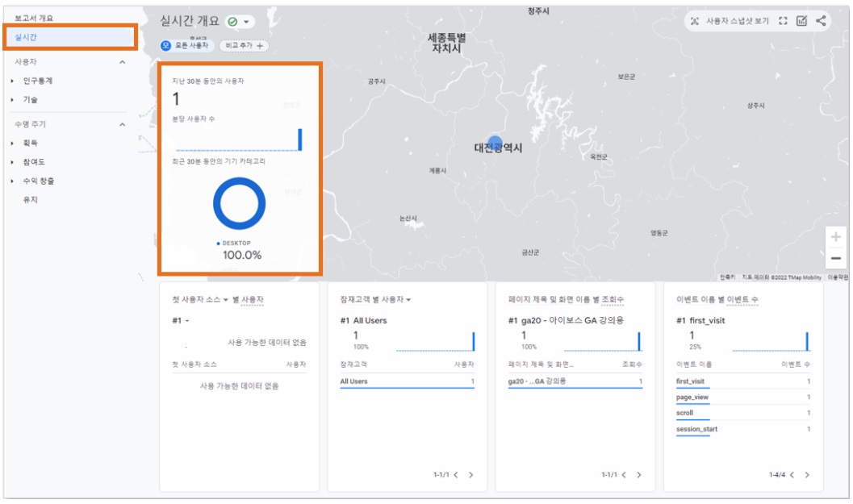This screenshot has height=504, width=853.
Task: Go to previous page in 페이지 제목 card
Action: tap(624, 475)
